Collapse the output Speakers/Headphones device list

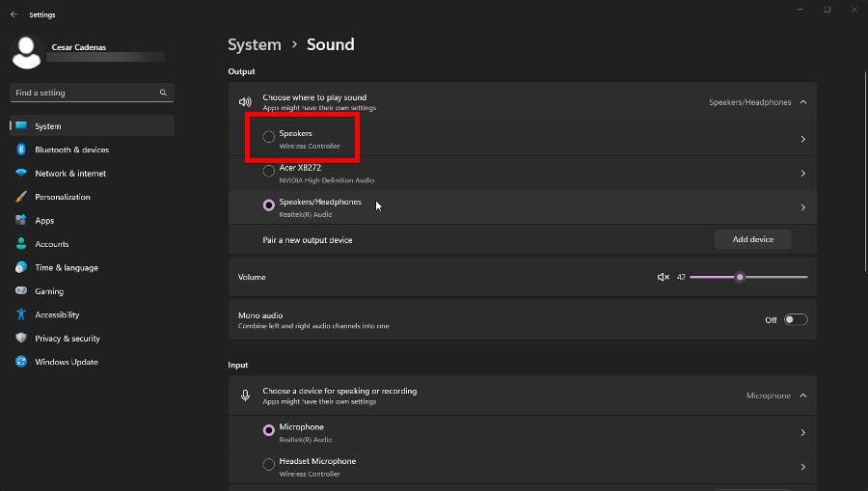pos(802,102)
